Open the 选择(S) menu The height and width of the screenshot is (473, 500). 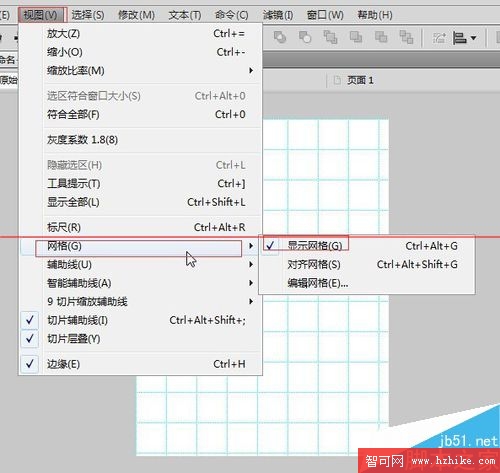88,15
